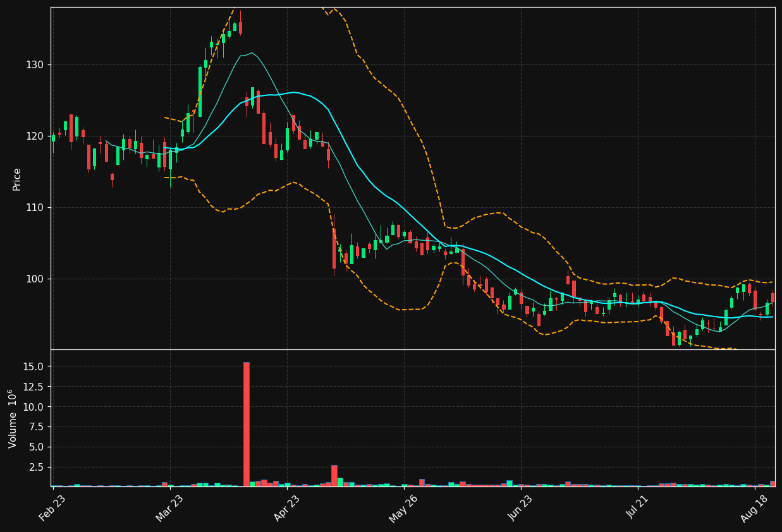Click the 'Apr 23' date axis label
This screenshot has width=782, height=532.
(x=286, y=508)
